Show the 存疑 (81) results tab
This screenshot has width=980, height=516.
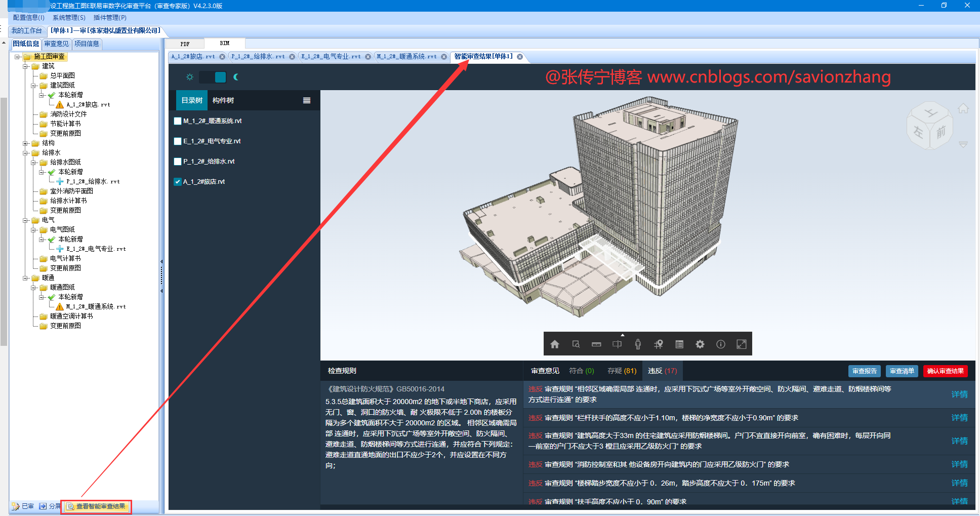(x=622, y=371)
